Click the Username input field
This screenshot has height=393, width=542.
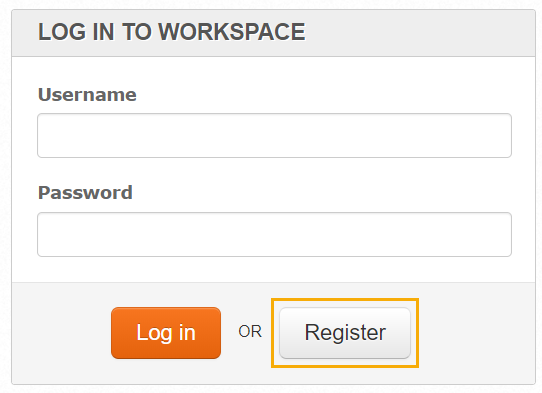point(274,135)
